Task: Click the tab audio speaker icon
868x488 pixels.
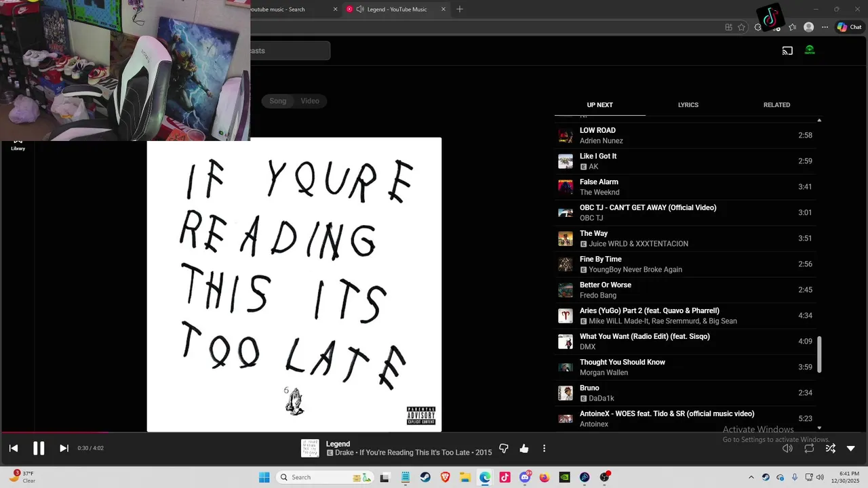Action: (360, 9)
